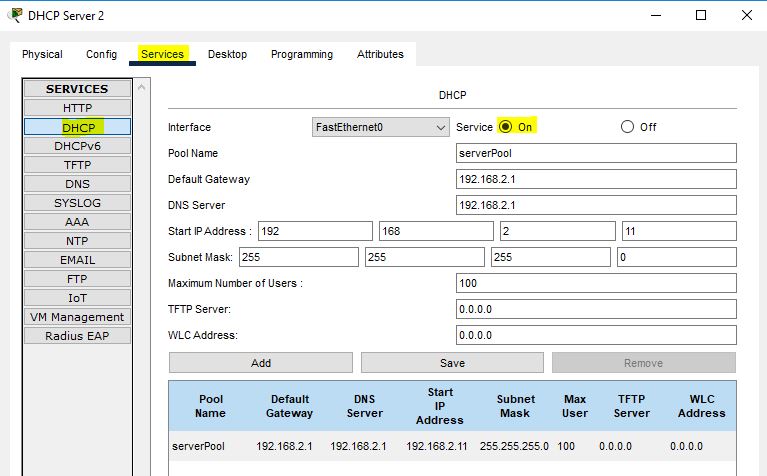The image size is (767, 476).
Task: Open the Services tab
Action: click(162, 54)
